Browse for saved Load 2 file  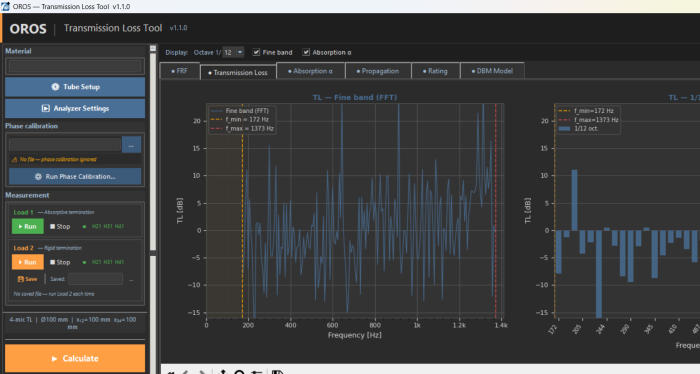click(x=131, y=279)
